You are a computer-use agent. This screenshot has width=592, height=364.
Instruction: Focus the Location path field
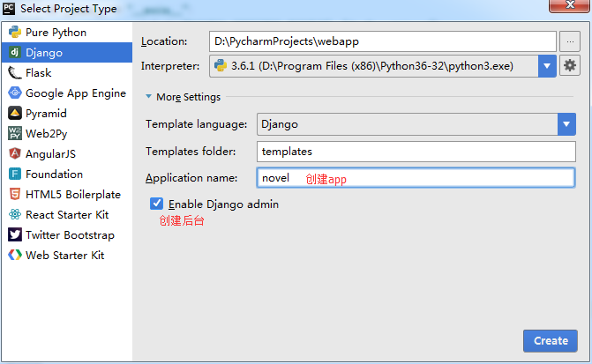382,41
